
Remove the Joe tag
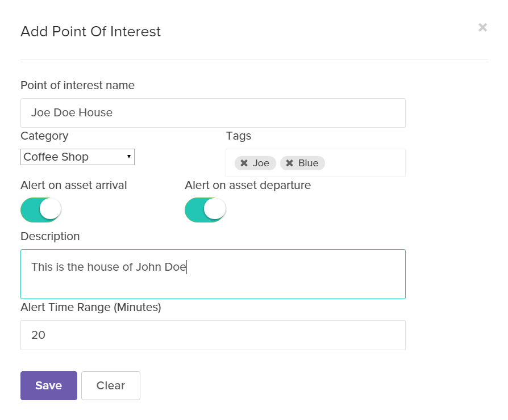tap(244, 163)
